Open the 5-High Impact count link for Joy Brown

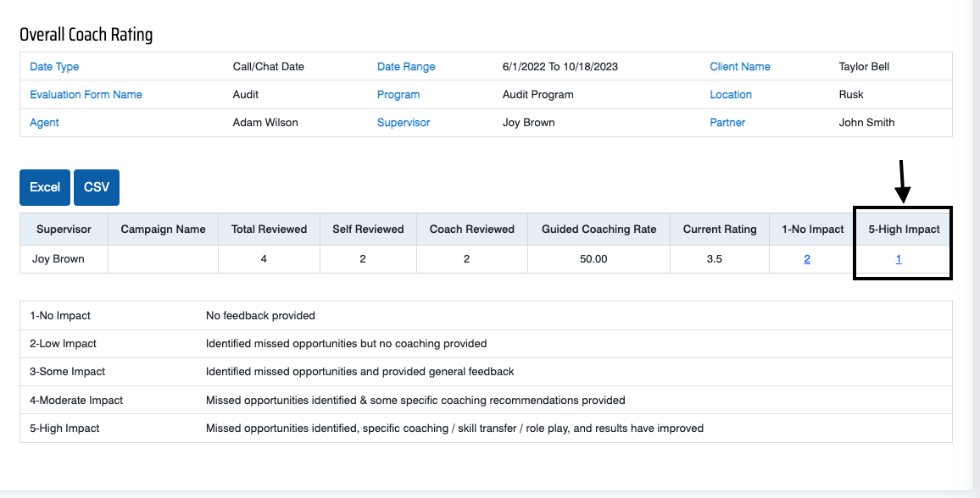tap(899, 259)
